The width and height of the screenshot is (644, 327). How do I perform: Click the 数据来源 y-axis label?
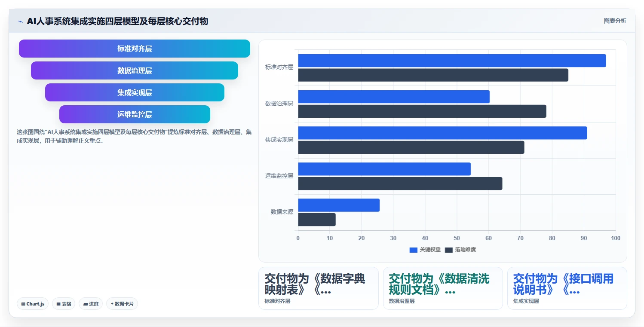[x=282, y=212]
